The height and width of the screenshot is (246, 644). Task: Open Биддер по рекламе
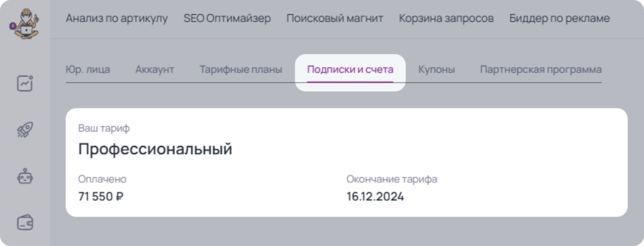point(559,18)
